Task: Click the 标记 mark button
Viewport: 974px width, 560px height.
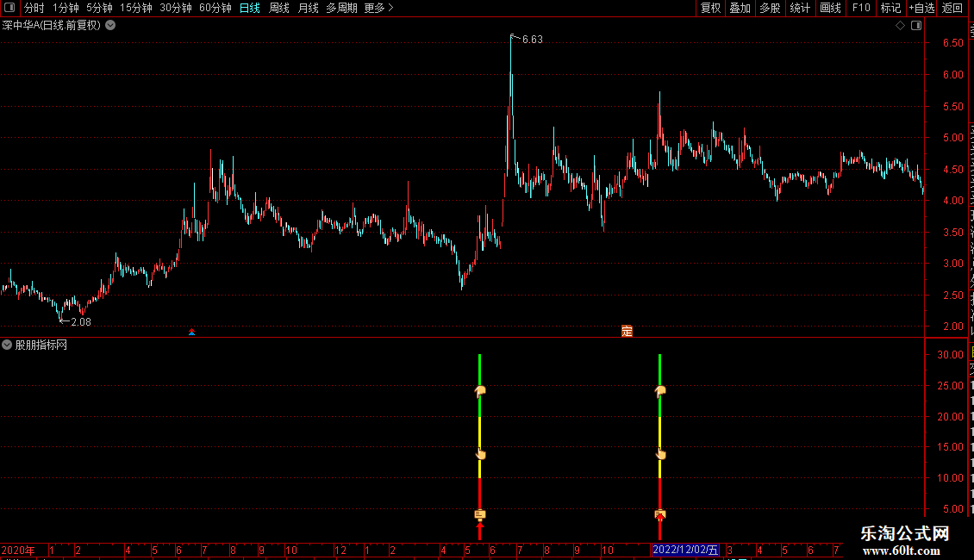Action: coord(890,8)
